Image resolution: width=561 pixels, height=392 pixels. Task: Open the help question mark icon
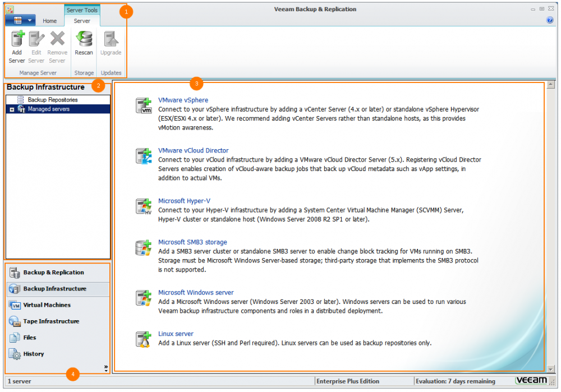pyautogui.click(x=550, y=20)
